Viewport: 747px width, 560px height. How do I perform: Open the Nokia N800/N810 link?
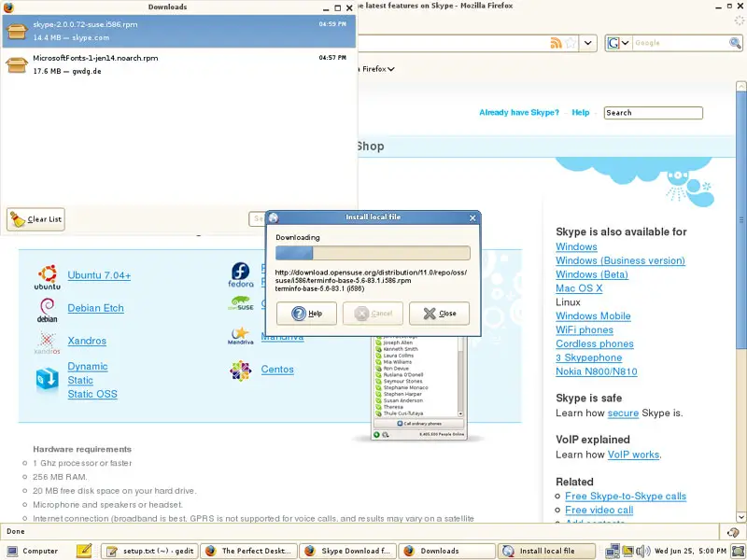click(x=597, y=371)
